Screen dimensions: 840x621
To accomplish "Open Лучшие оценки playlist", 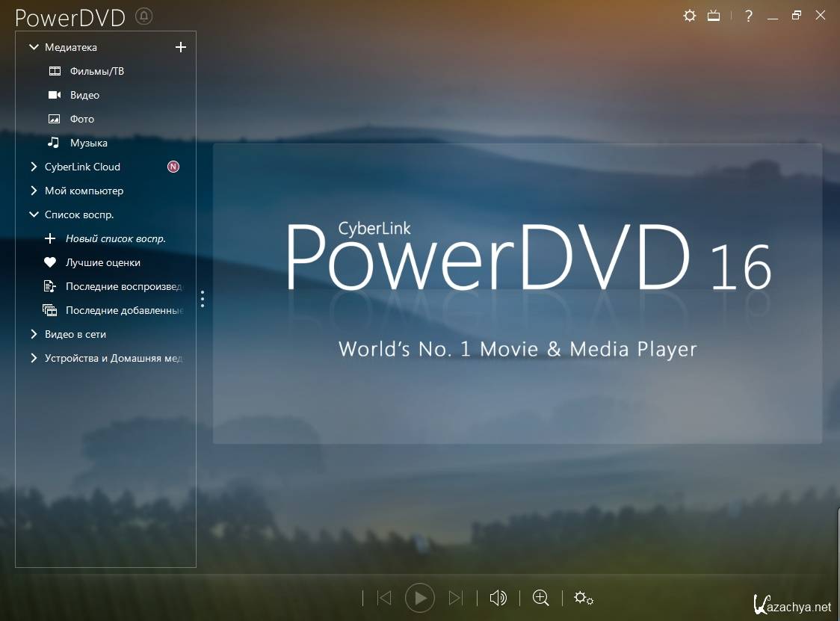I will pyautogui.click(x=102, y=262).
